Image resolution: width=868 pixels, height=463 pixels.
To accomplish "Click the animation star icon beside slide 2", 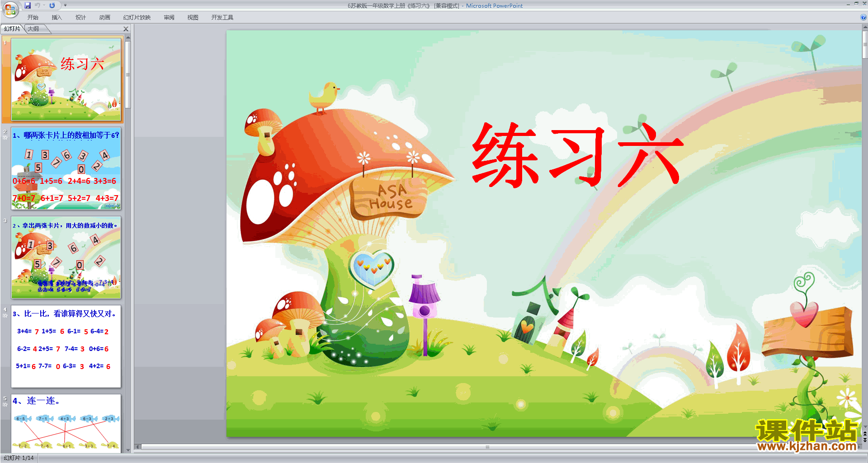I will tap(5, 137).
